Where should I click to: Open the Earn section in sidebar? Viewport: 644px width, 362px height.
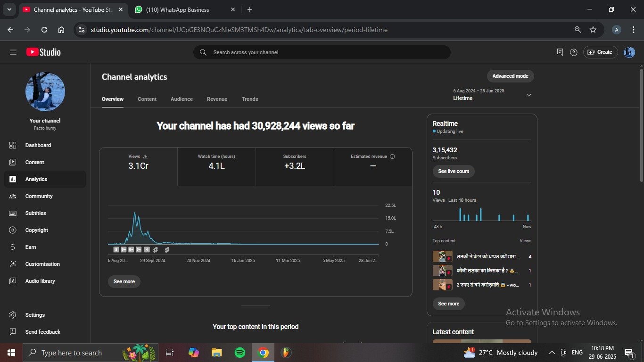45,247
